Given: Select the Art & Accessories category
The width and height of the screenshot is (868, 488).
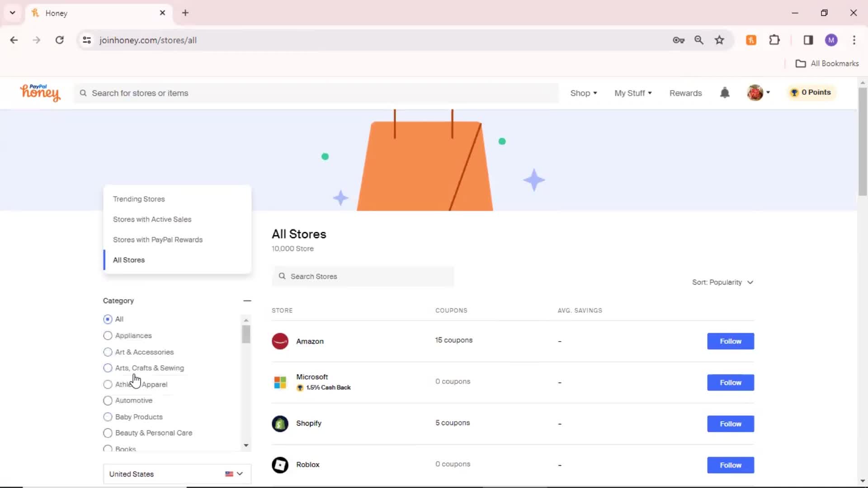Looking at the screenshot, I should [x=108, y=352].
